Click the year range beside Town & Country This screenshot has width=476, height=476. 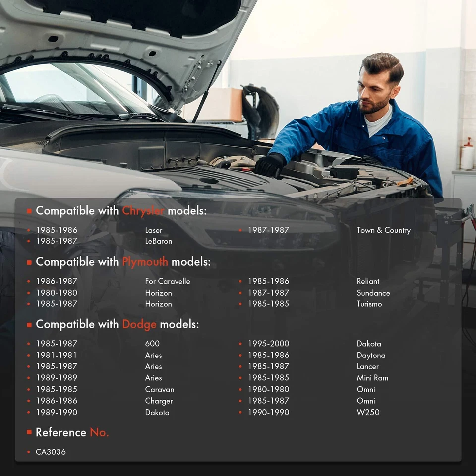point(269,230)
